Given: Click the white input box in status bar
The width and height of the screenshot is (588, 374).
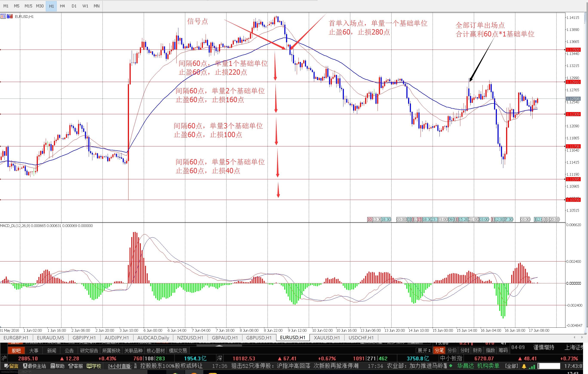Looking at the screenshot, I should [x=549, y=366].
